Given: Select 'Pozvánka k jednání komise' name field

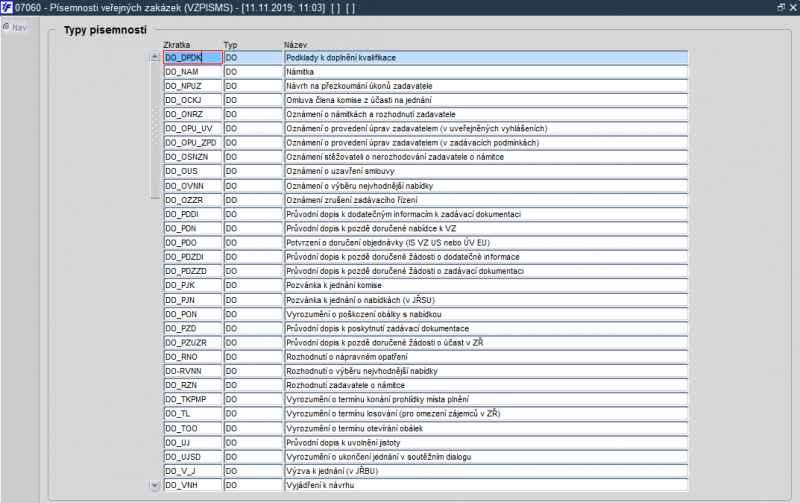Looking at the screenshot, I should (x=486, y=286).
